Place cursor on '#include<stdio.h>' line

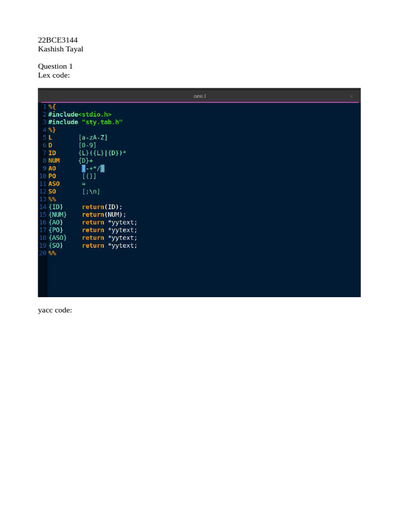coord(79,114)
